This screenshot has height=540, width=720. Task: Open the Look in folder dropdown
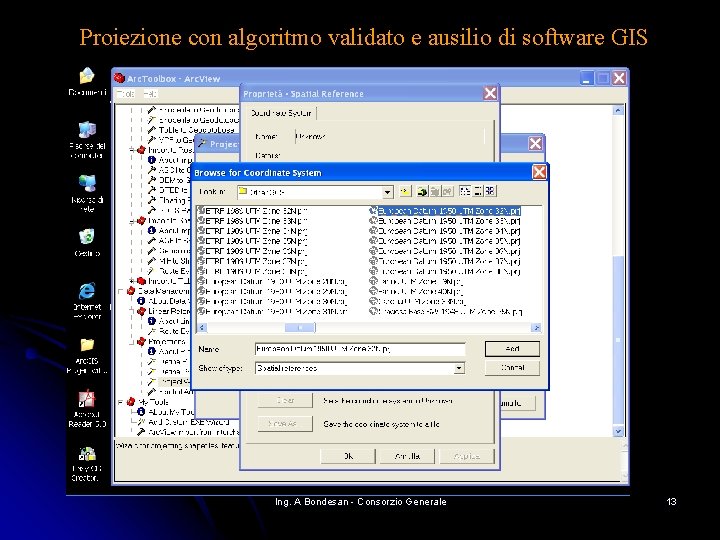tap(388, 192)
